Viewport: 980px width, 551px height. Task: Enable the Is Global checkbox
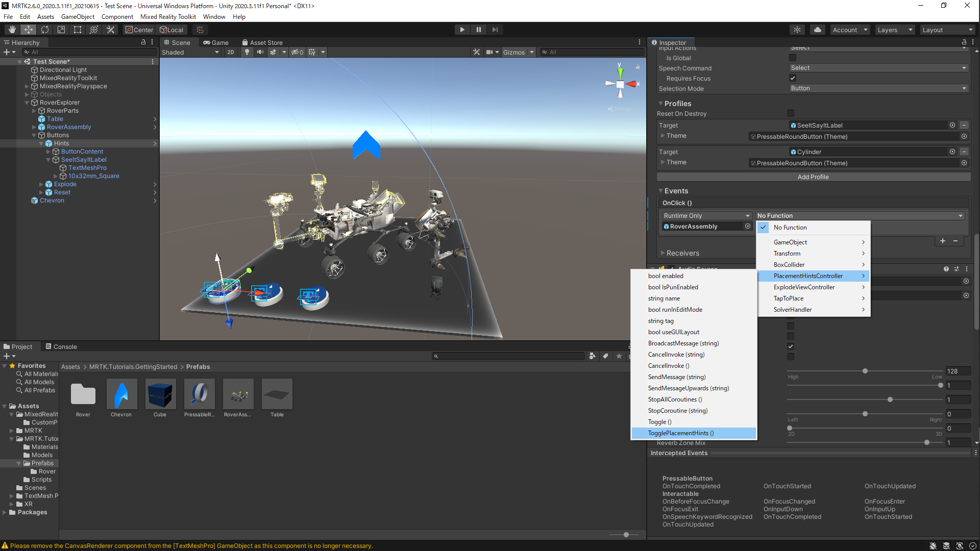(793, 58)
